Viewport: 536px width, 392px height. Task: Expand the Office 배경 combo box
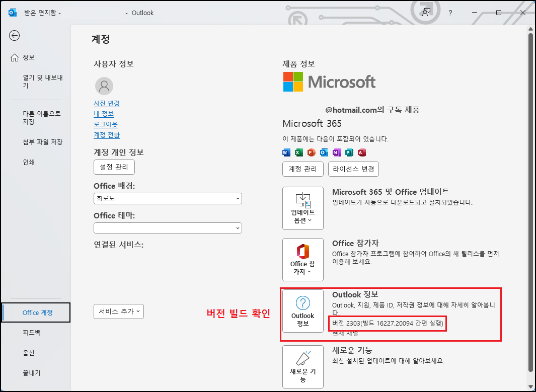coord(168,199)
